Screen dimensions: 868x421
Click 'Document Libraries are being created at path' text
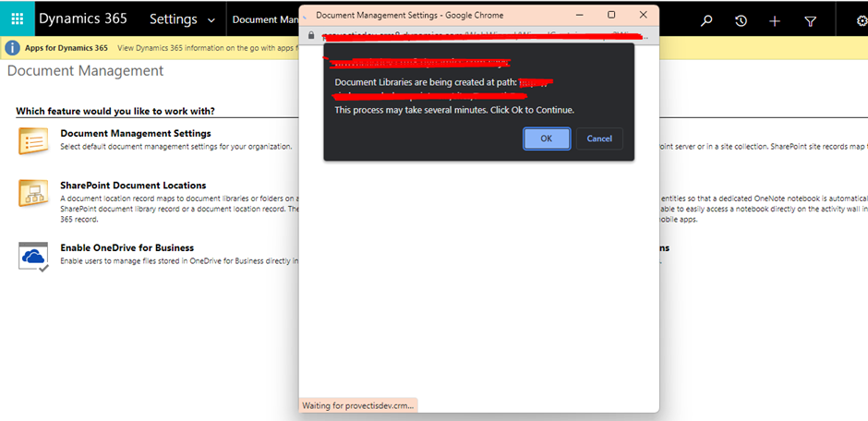(x=426, y=82)
